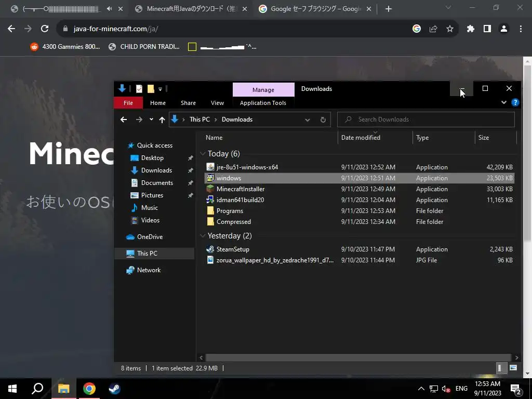This screenshot has height=399, width=532.
Task: Open the File menu in Explorer
Action: (128, 103)
